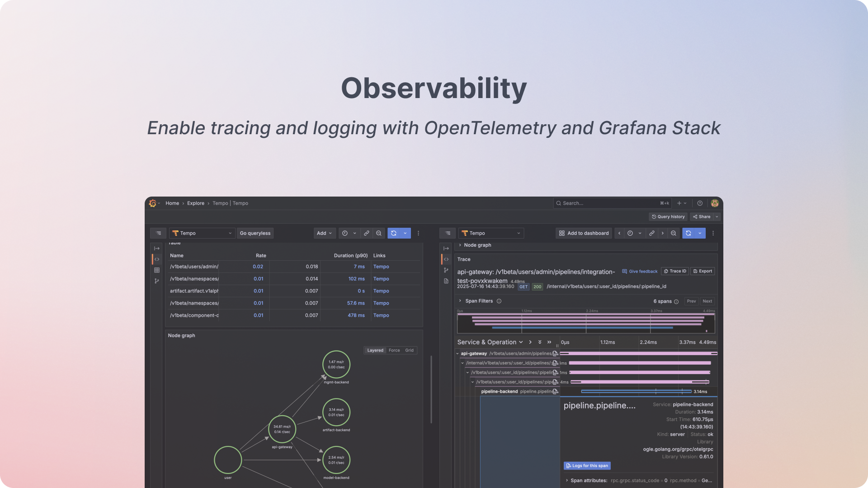Image resolution: width=868 pixels, height=488 pixels.
Task: Expand the Node graph section in right pane
Action: 460,245
